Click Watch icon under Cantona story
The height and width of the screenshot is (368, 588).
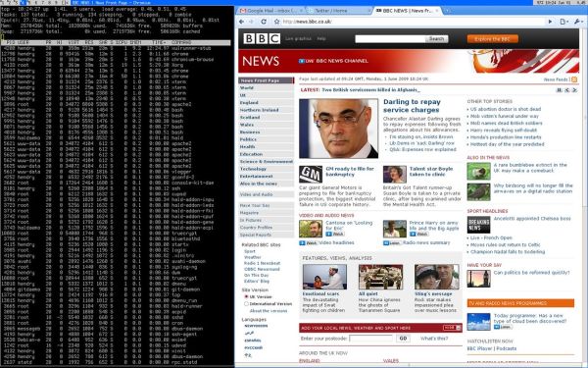pos(335,234)
